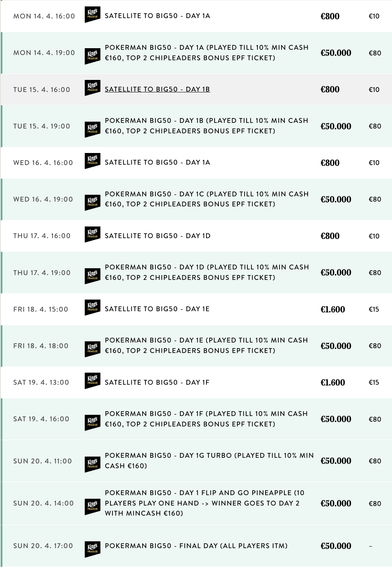Image resolution: width=392 pixels, height=567 pixels.
Task: Click King's logo beside Satellite Day 1F
Action: tap(92, 381)
